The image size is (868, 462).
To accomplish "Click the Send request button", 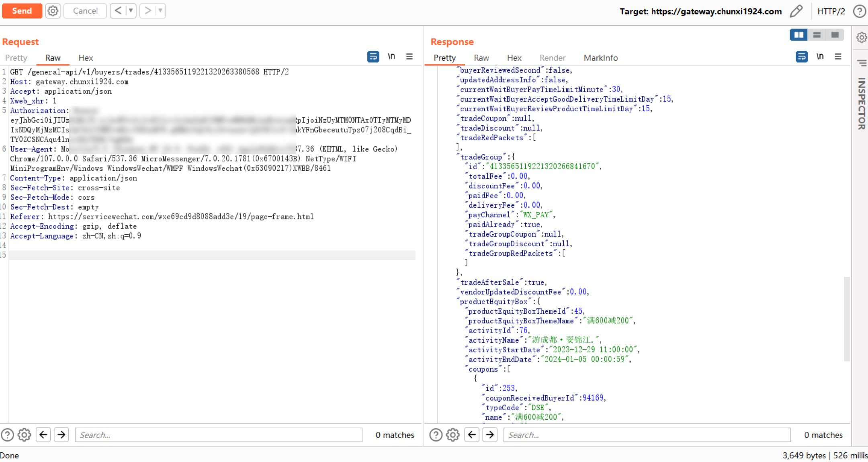I will (x=22, y=11).
